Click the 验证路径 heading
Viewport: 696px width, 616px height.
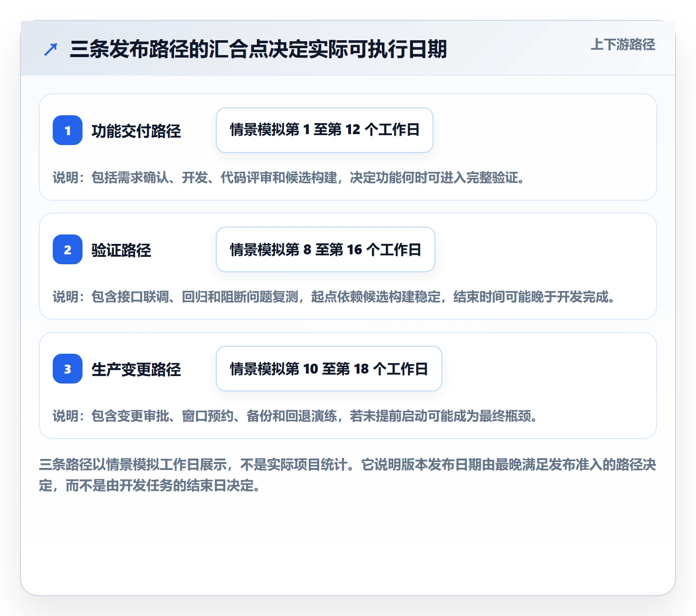(121, 250)
